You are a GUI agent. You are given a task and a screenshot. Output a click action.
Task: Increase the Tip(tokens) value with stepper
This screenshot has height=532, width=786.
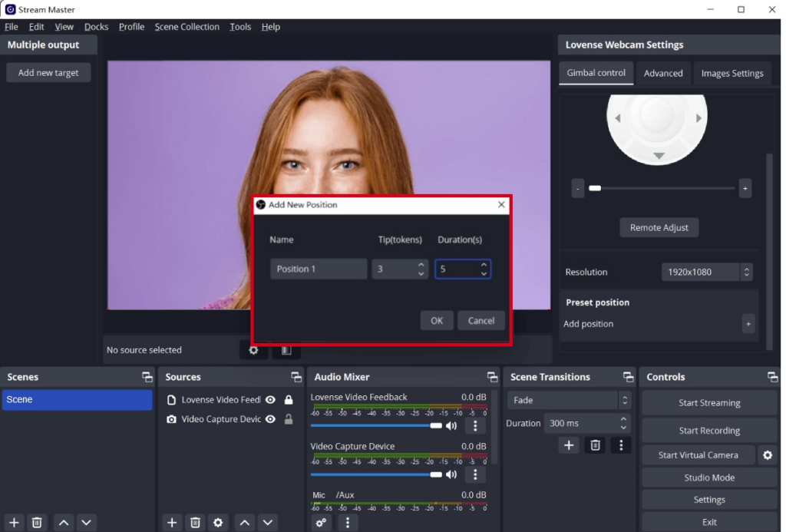click(421, 265)
